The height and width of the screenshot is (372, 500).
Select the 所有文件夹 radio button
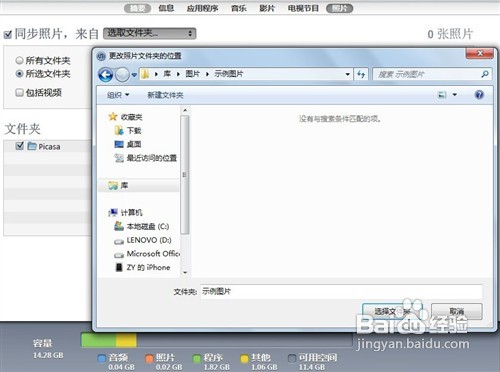point(19,60)
